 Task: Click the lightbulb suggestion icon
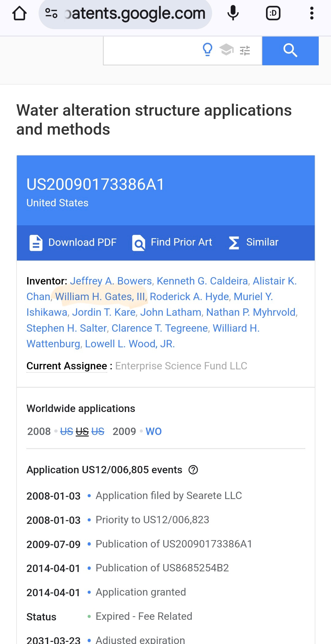(x=207, y=50)
